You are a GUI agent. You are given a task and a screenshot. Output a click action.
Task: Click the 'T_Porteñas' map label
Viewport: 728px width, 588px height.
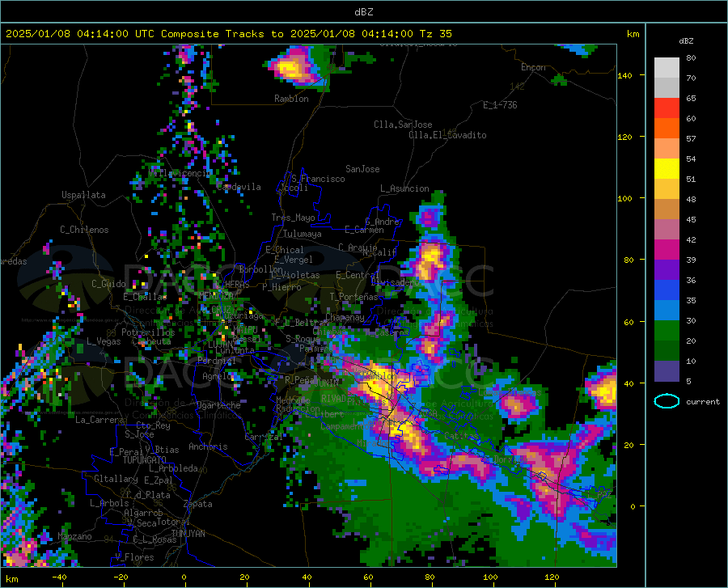[x=353, y=297]
